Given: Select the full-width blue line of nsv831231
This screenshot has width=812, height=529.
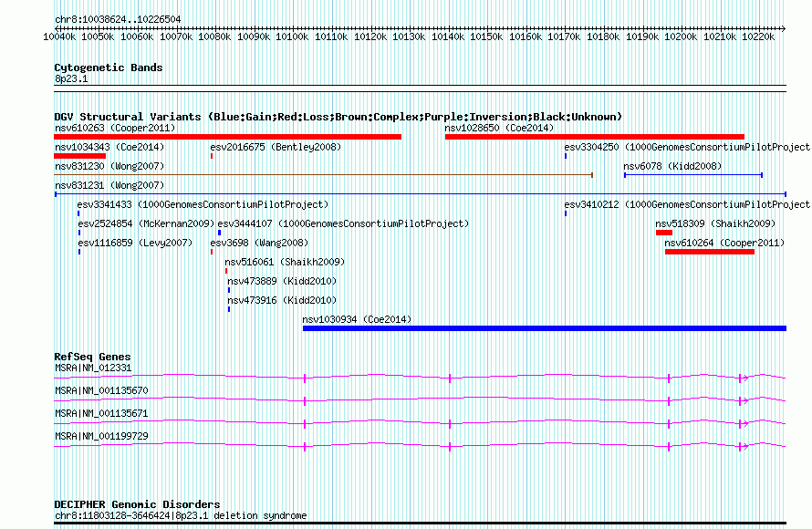Looking at the screenshot, I should click(x=421, y=194).
